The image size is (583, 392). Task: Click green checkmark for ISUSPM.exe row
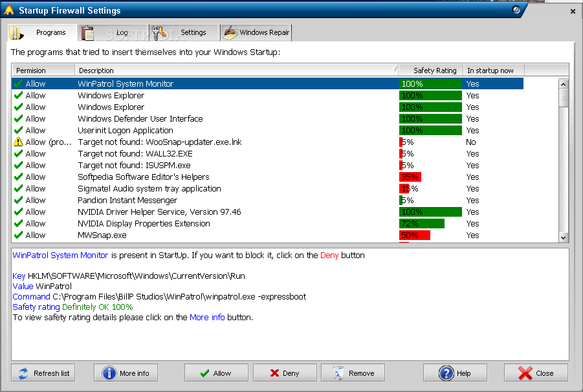click(18, 165)
